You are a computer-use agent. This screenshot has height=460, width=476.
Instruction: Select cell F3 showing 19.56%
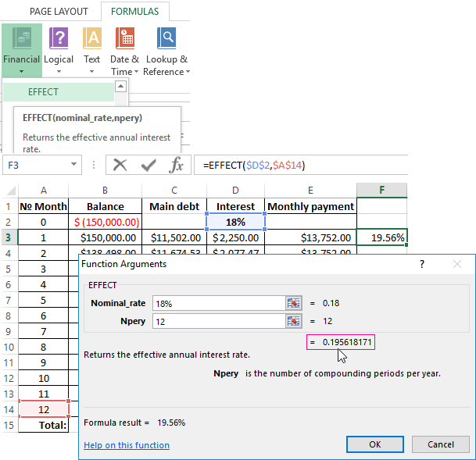(381, 237)
